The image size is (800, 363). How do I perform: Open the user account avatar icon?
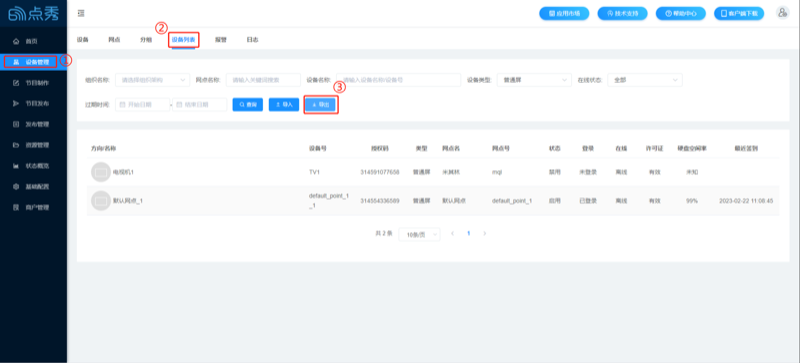(x=782, y=13)
